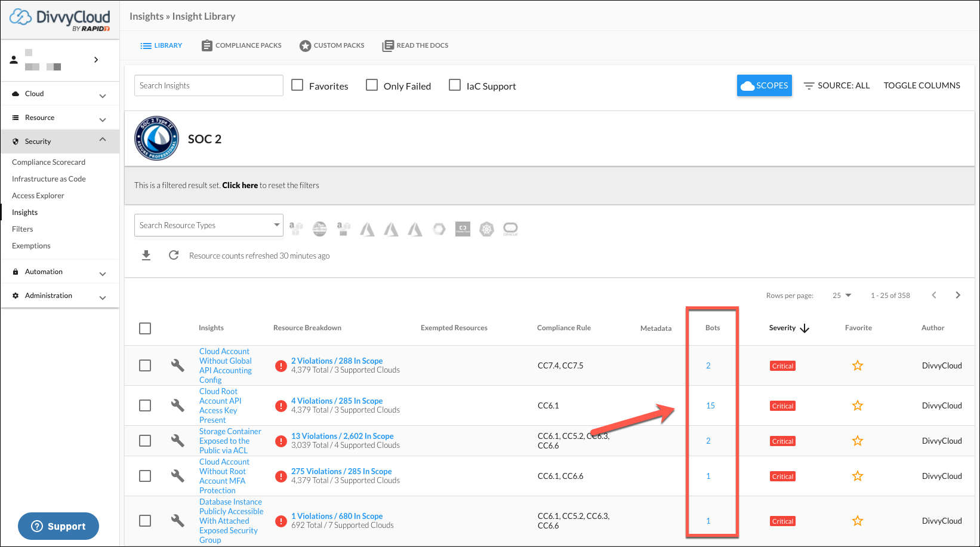The width and height of the screenshot is (980, 547).
Task: Open wrench for Cloud Root Account API Access
Action: pos(178,405)
